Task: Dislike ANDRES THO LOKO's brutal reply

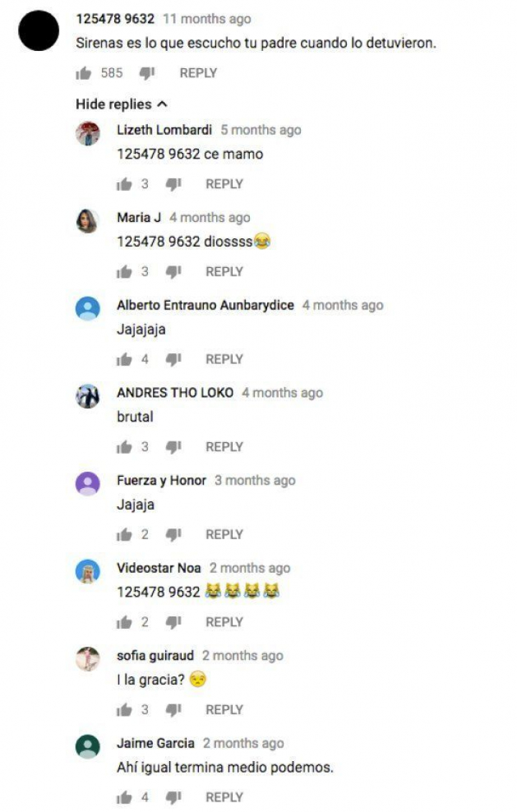Action: (x=173, y=447)
